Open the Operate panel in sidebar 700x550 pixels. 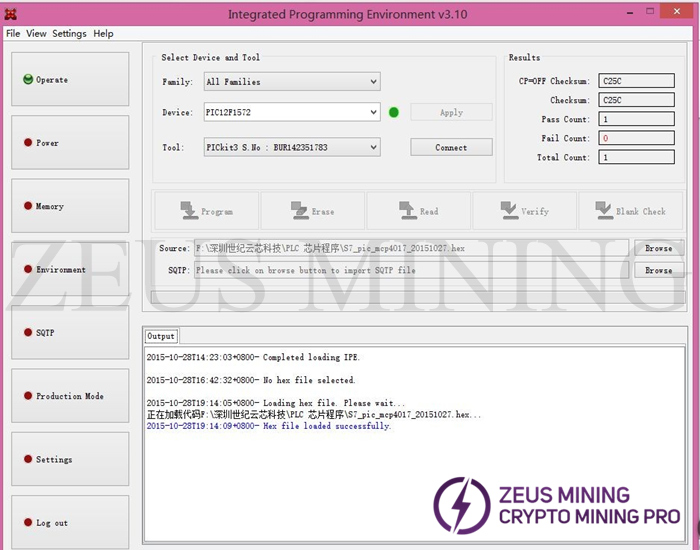[x=70, y=80]
